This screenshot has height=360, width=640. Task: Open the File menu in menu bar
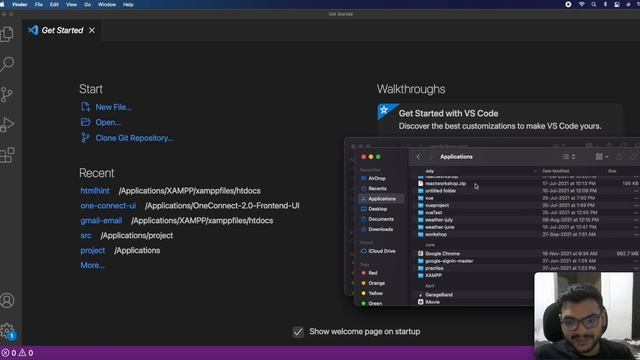[39, 4]
